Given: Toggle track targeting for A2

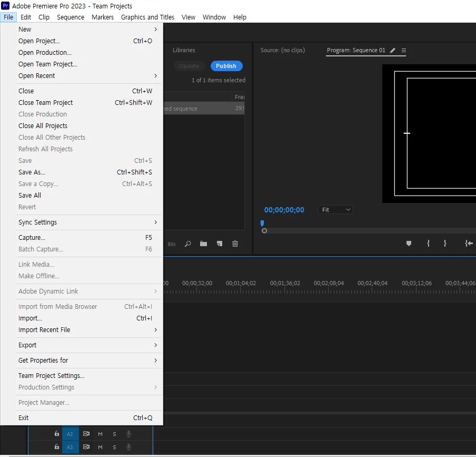Looking at the screenshot, I should pyautogui.click(x=70, y=434).
